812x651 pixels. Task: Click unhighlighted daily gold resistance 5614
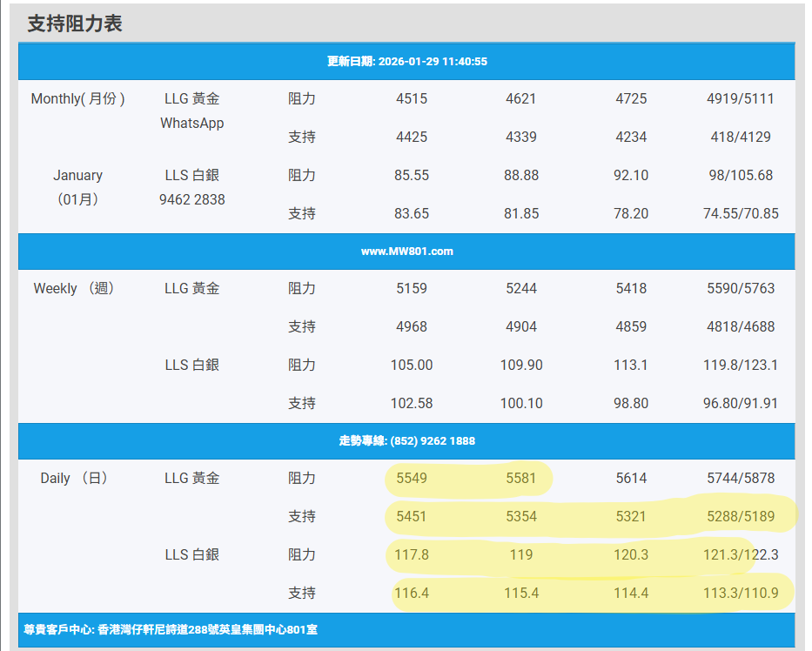coord(631,479)
